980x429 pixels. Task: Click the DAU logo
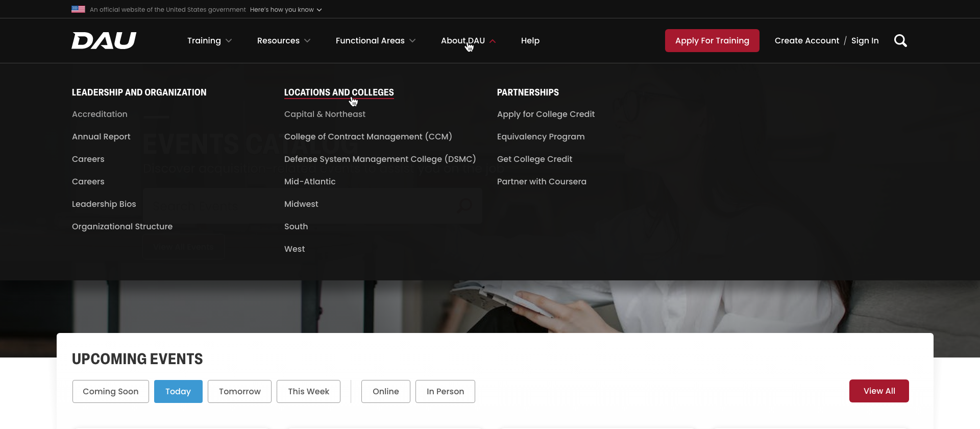(104, 40)
